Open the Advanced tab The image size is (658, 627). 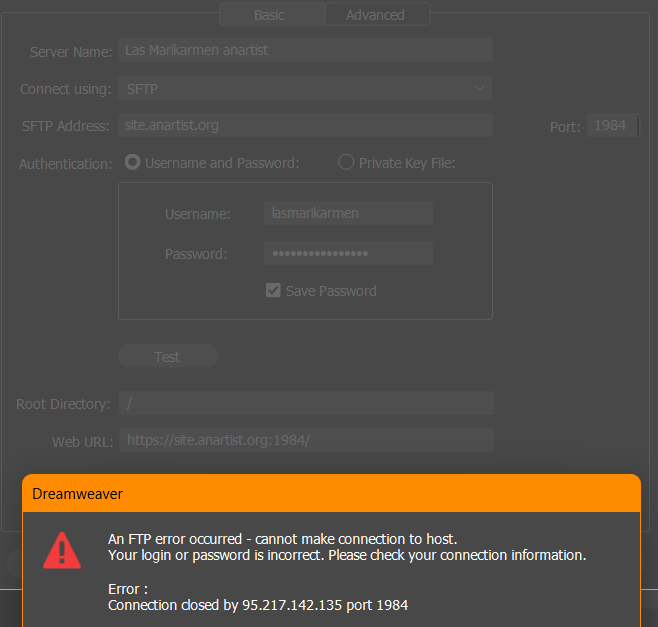375,15
